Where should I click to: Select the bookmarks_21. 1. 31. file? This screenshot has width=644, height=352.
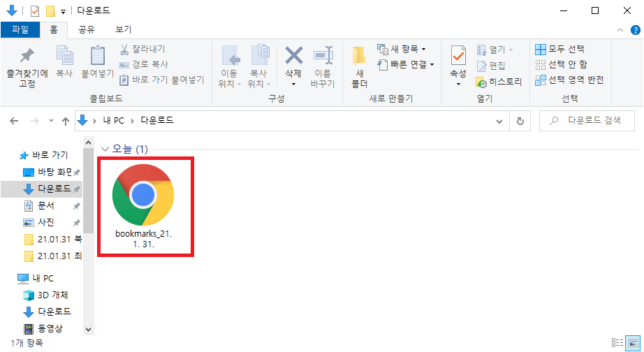click(143, 206)
